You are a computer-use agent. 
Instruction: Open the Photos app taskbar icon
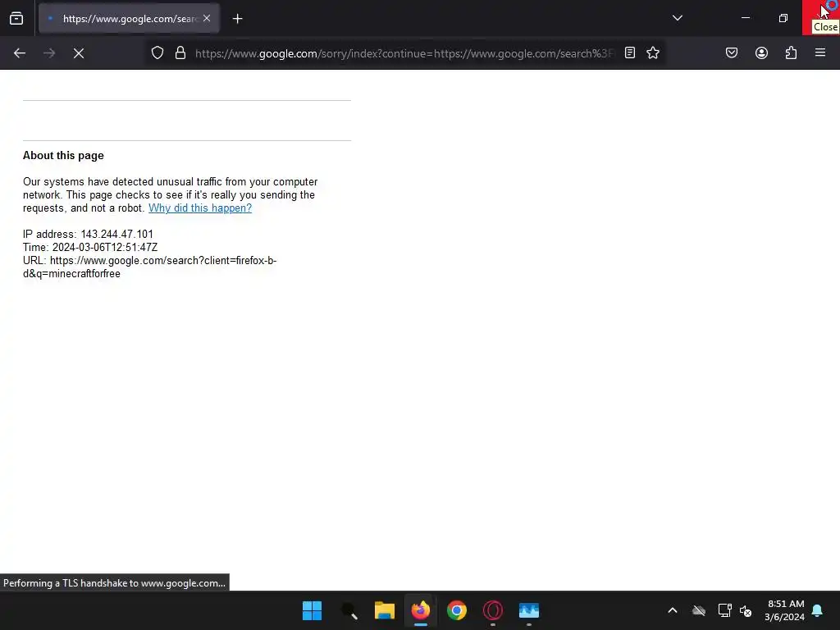tap(529, 610)
